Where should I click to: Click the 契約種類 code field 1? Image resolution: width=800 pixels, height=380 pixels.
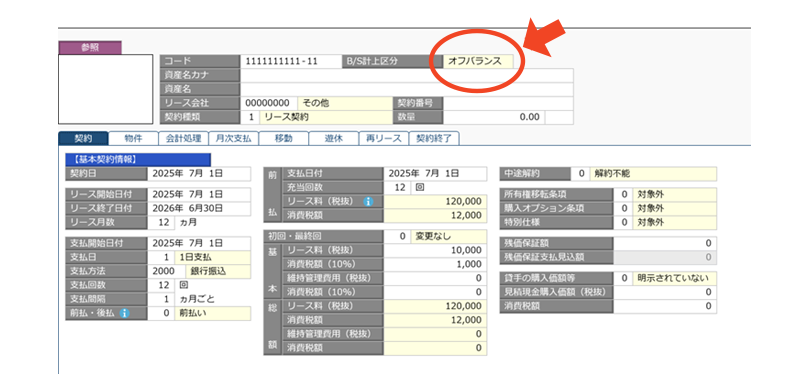(250, 117)
